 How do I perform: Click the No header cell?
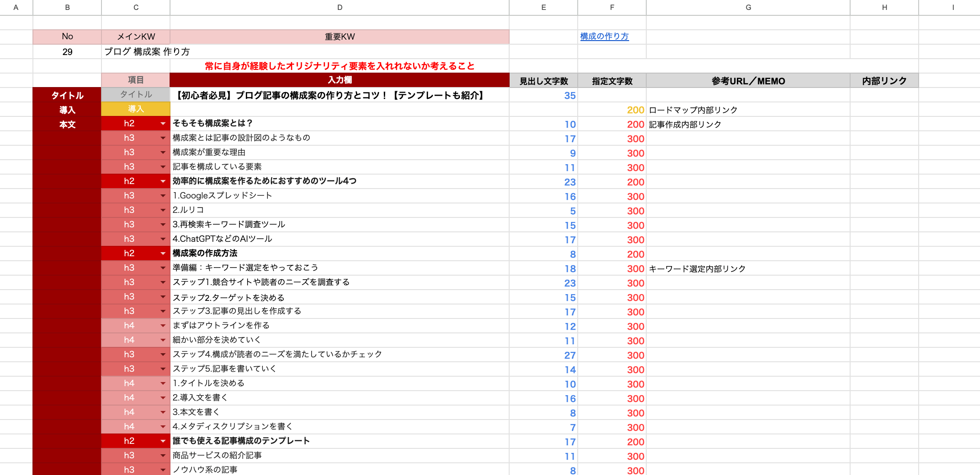67,37
